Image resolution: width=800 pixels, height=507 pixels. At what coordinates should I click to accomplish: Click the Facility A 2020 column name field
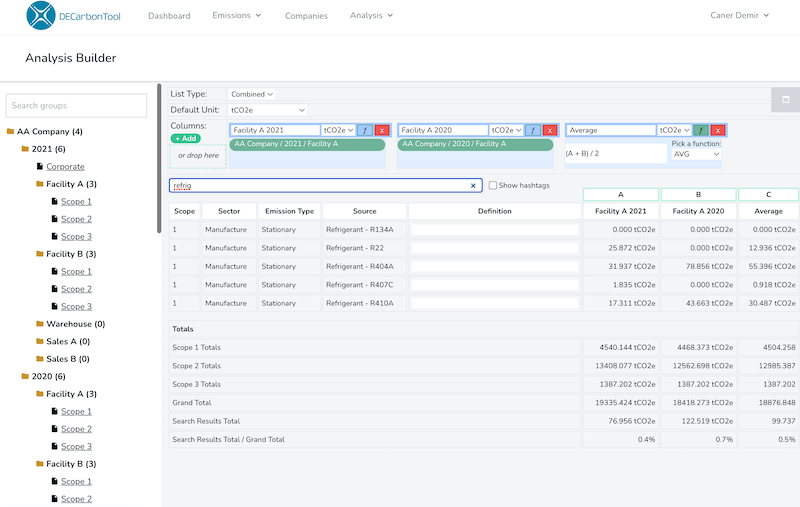point(443,130)
